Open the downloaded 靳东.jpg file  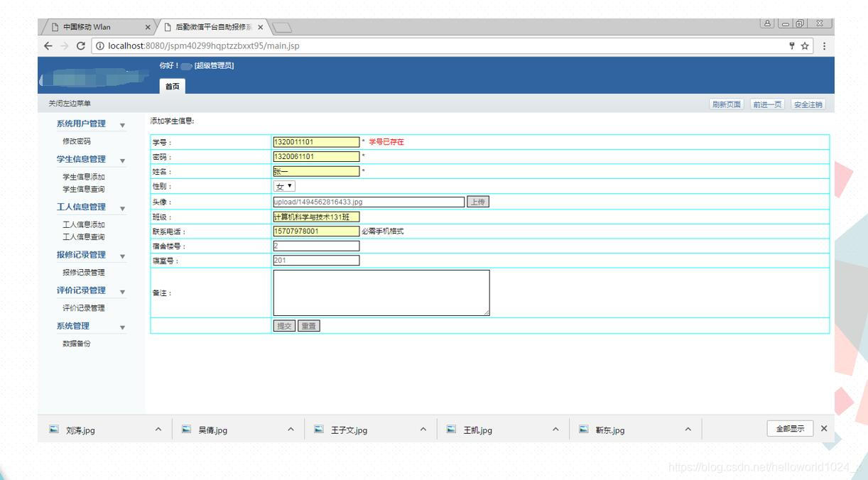click(611, 430)
